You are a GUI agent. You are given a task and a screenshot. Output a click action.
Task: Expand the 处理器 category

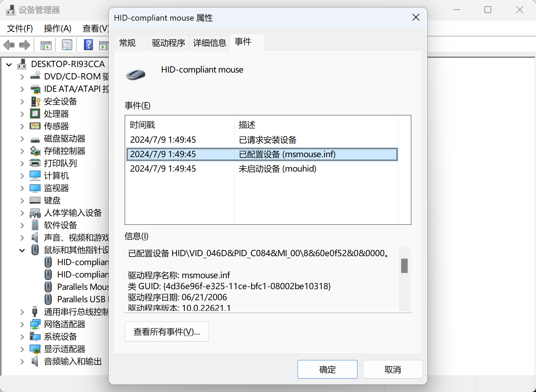tap(22, 114)
